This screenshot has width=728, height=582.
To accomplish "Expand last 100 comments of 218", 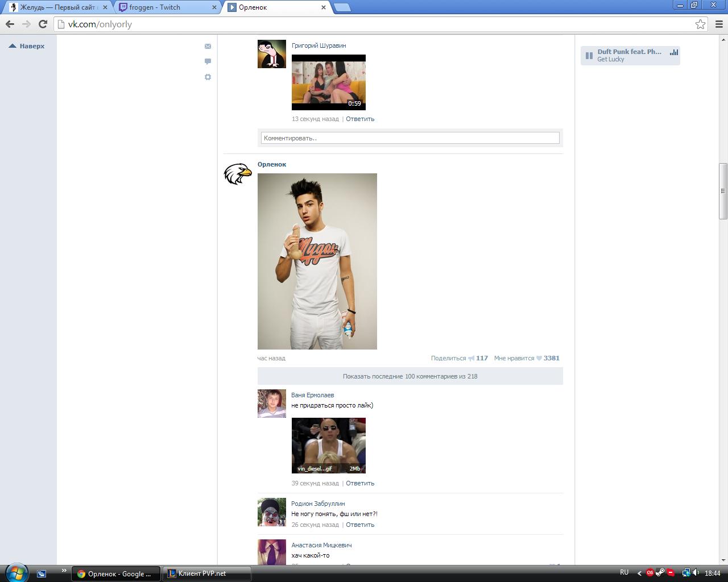I will pos(409,376).
